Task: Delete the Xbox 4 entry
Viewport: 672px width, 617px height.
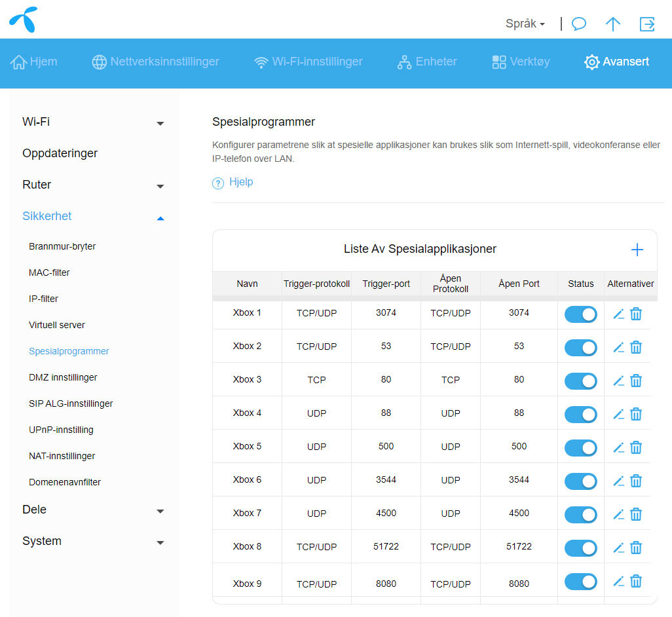Action: [636, 415]
